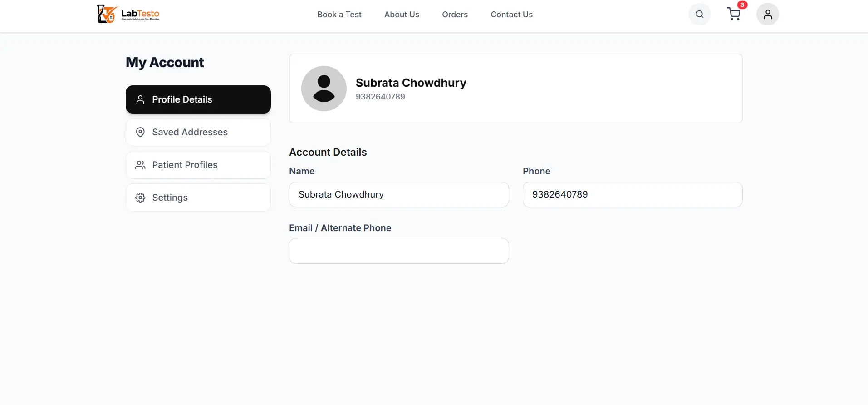
Task: Click the Subrata Chowdhury heading in profile card
Action: click(411, 83)
